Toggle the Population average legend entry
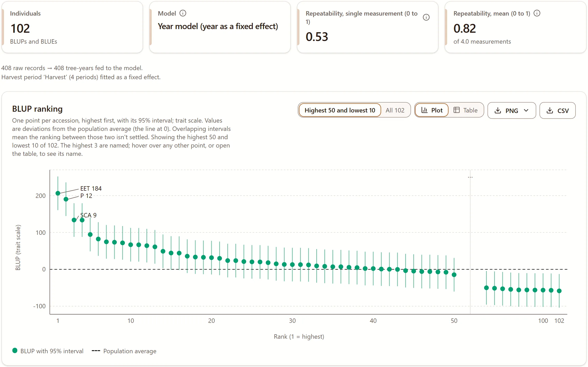The height and width of the screenshot is (367, 588). coord(124,351)
